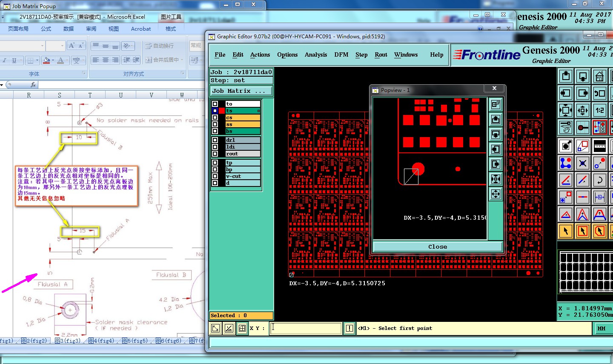The width and height of the screenshot is (613, 364).
Task: Click the pan up icon in right toolbar
Action: 566,76
